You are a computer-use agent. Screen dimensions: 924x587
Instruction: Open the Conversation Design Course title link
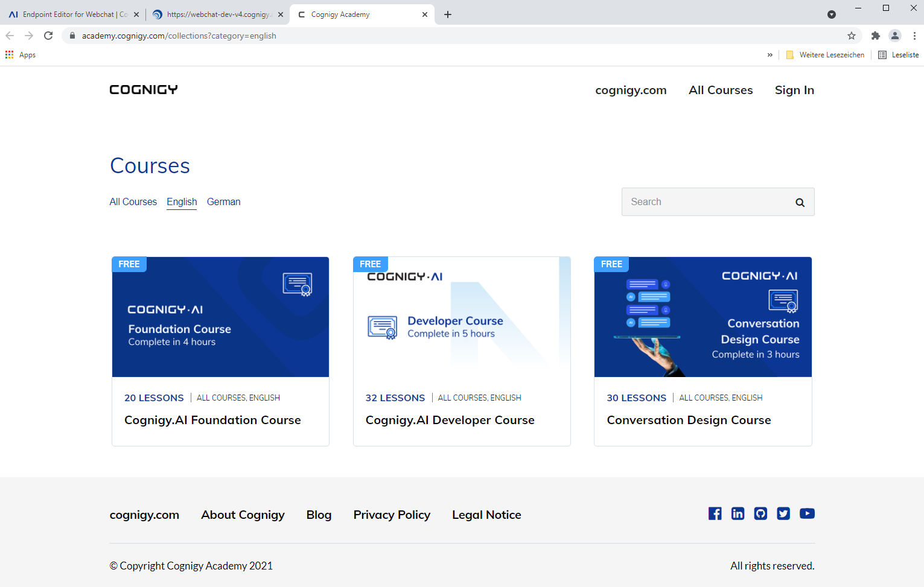pos(689,420)
